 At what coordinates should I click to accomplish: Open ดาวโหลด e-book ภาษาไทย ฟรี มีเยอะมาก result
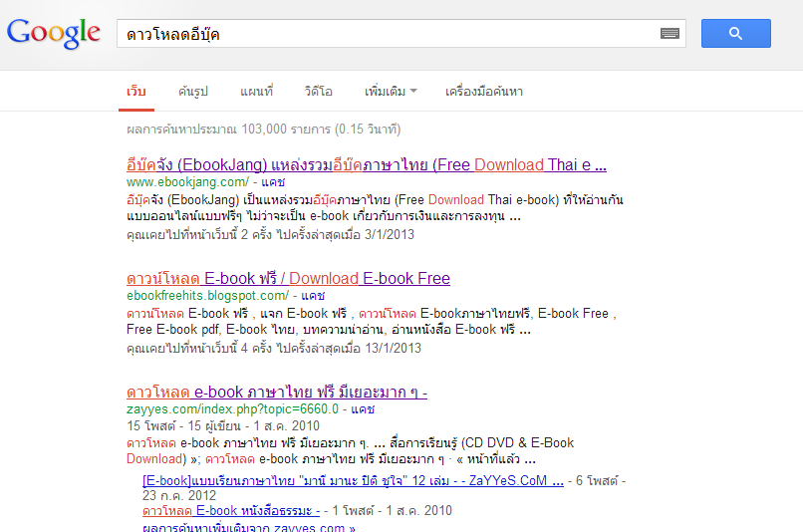277,393
